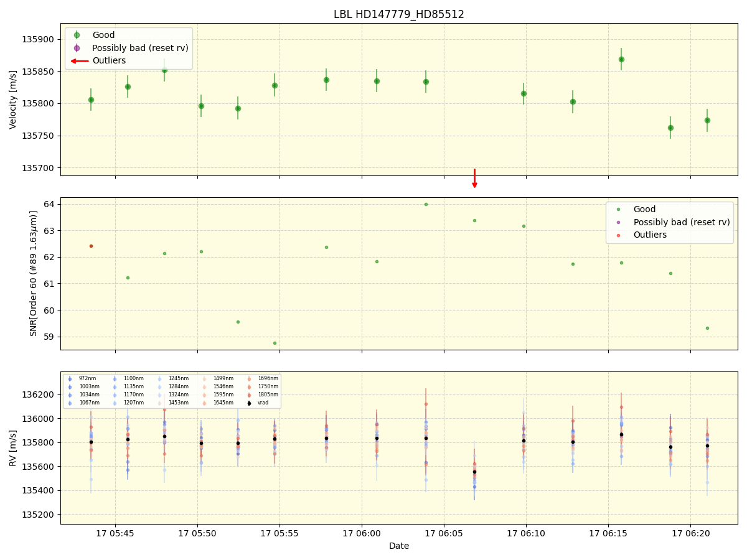Click the green Good marker in velocity legend

tap(77, 35)
